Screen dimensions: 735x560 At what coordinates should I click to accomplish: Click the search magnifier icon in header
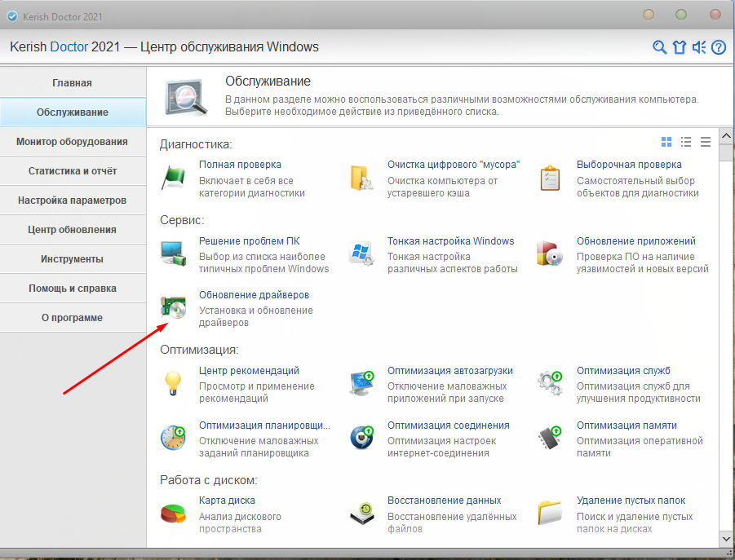(x=659, y=46)
